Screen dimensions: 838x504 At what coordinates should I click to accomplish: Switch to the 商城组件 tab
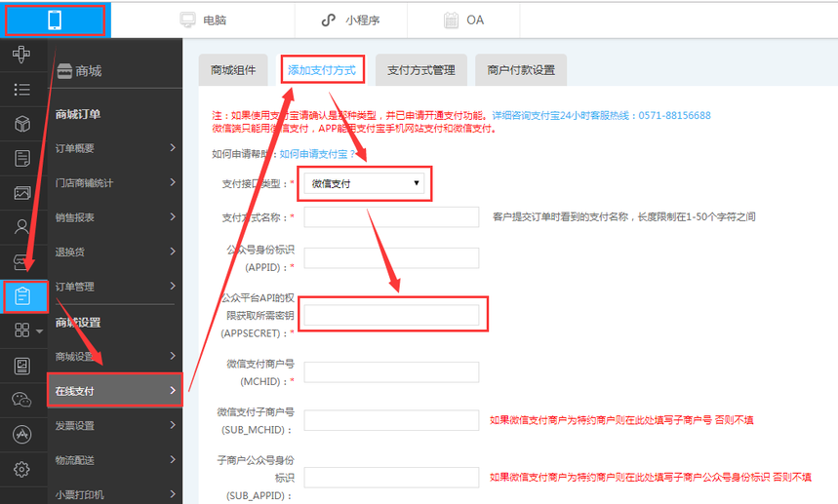coord(233,70)
